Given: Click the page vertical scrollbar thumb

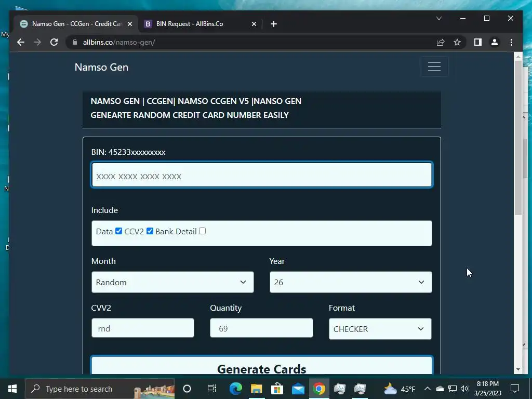Looking at the screenshot, I should click(x=518, y=137).
